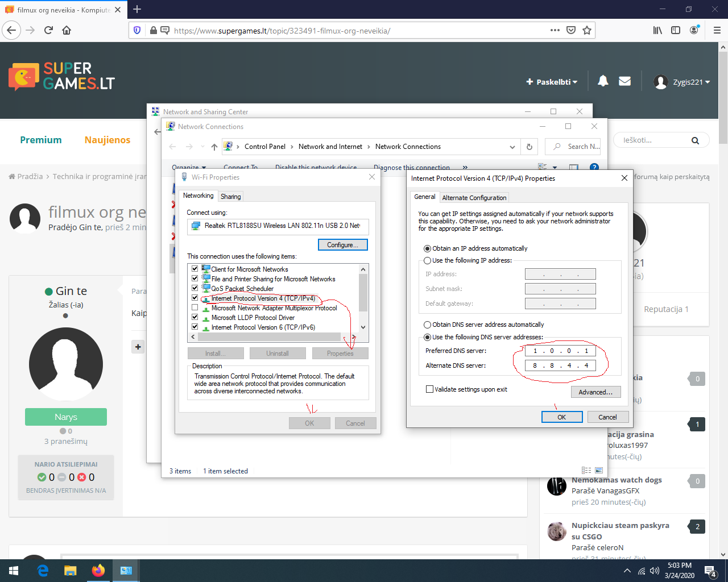Select the Networking tab
The height and width of the screenshot is (582, 728).
click(x=198, y=196)
